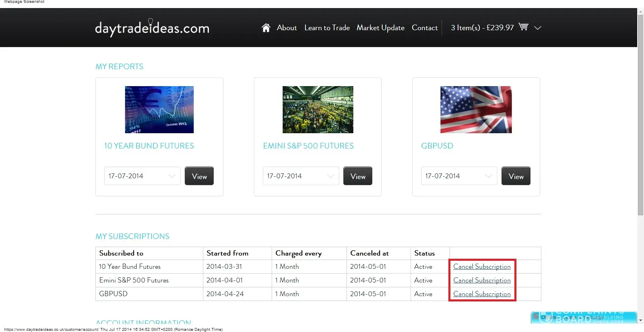Open the GBPUSD report date dropdown
This screenshot has height=332, width=644.
[x=459, y=176]
